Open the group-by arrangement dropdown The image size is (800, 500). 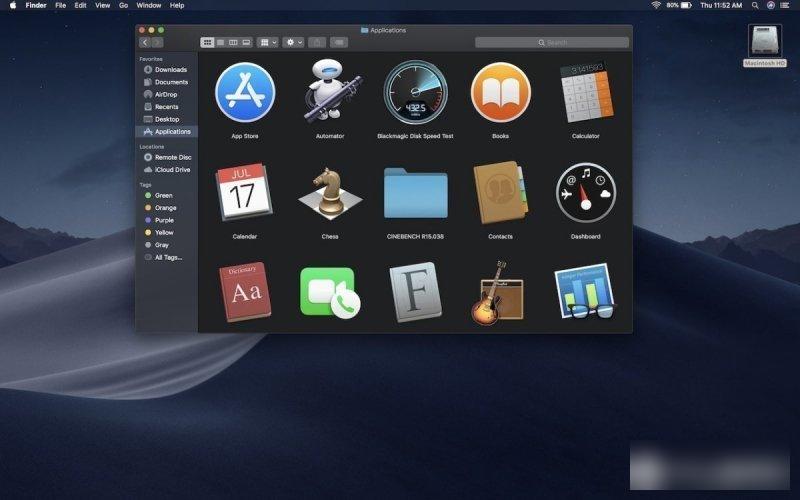(x=268, y=42)
